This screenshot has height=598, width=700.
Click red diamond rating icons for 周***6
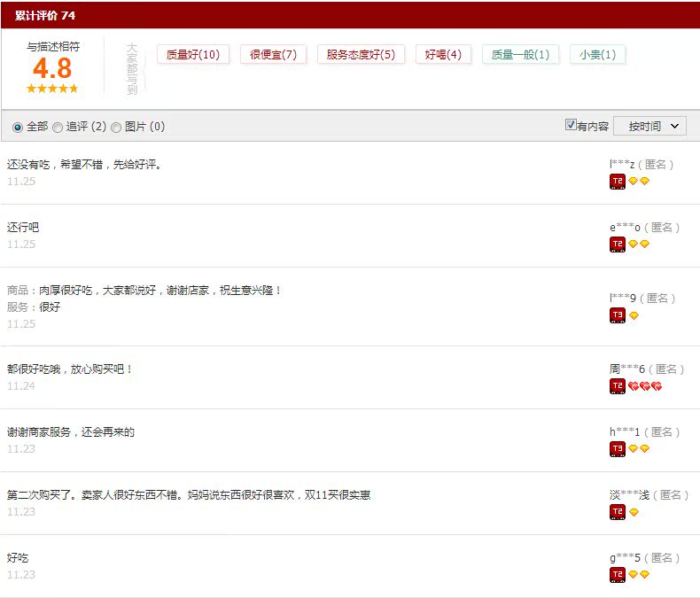tap(644, 386)
